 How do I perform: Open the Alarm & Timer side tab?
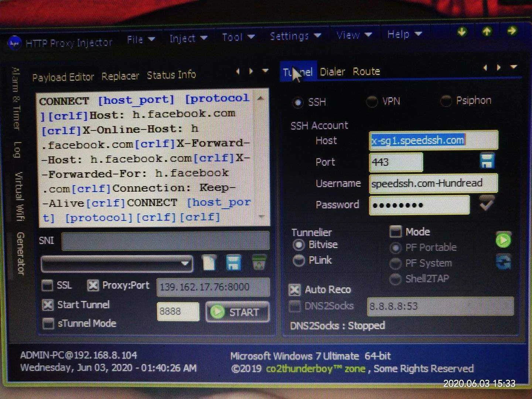pos(16,98)
